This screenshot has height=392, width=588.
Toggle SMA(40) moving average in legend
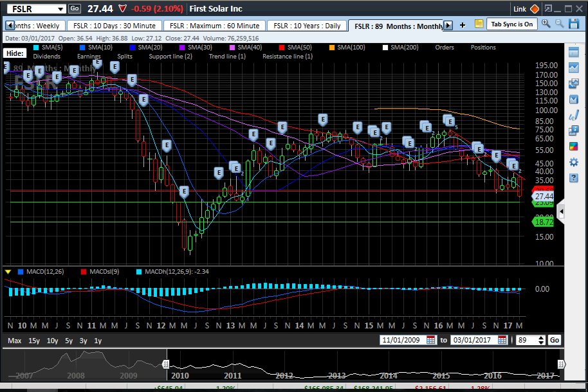pyautogui.click(x=245, y=47)
